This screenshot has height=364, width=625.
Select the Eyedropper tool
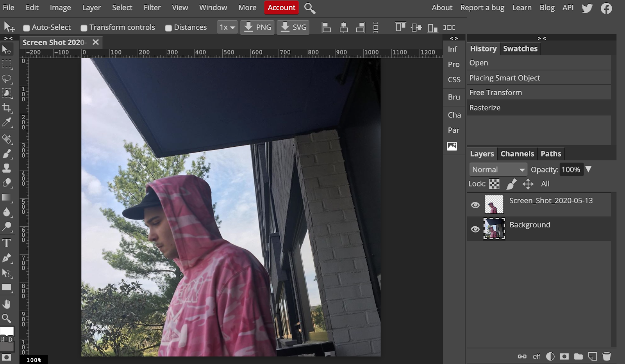click(7, 123)
